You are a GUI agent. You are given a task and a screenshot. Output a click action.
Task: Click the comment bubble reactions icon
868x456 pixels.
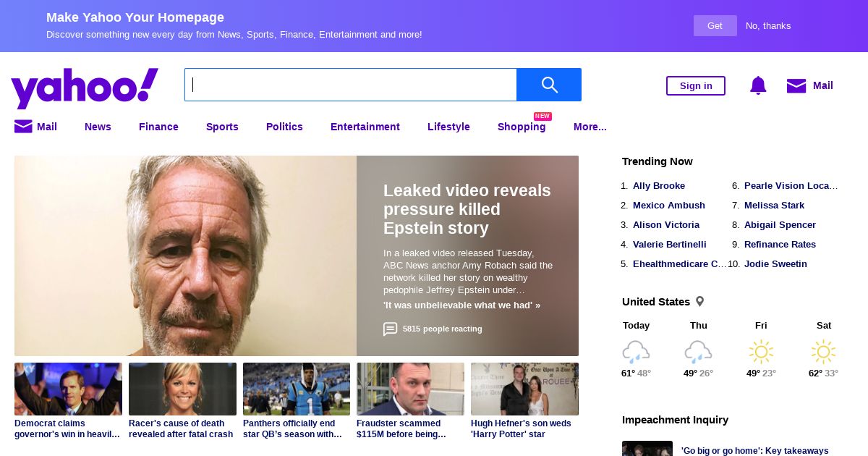(391, 329)
